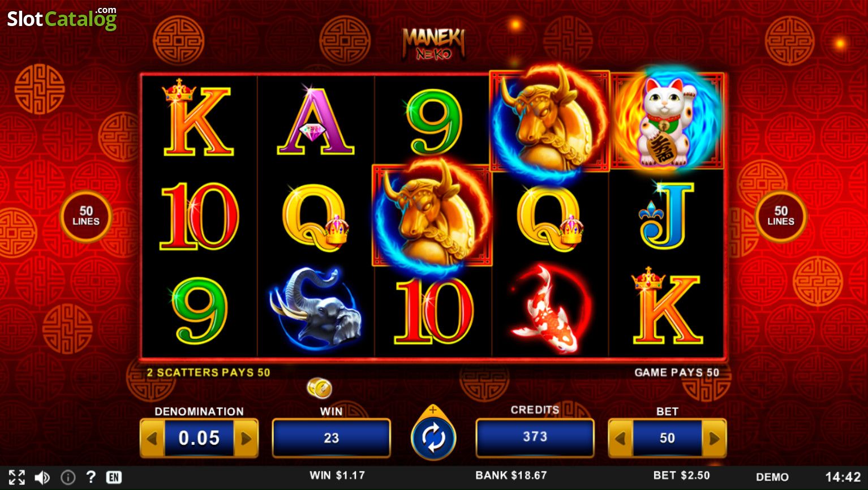Click the Credits value field
Screen dimensions: 868x490
[x=535, y=437]
